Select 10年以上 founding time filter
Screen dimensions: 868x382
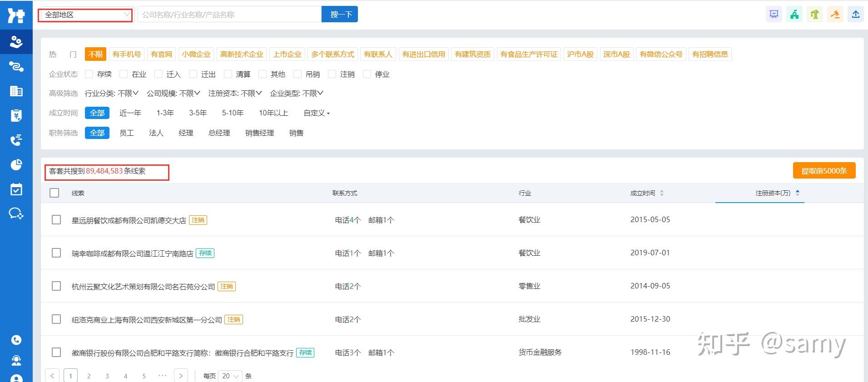[273, 113]
